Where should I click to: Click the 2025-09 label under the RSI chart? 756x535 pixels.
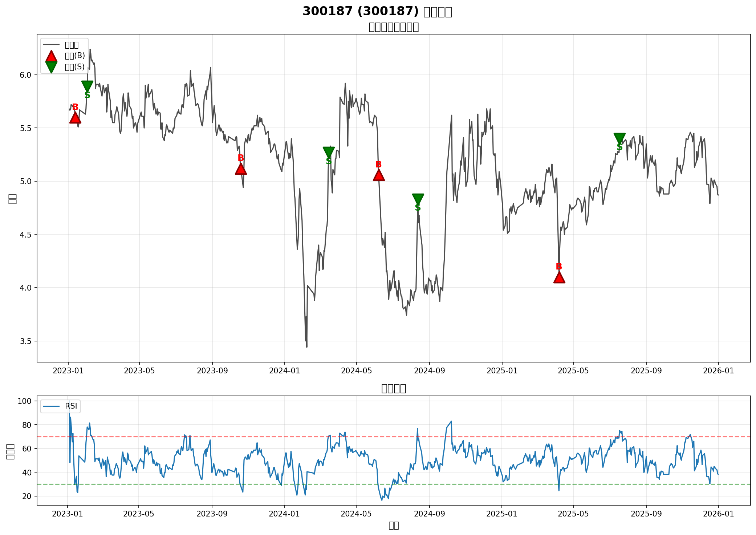click(646, 514)
